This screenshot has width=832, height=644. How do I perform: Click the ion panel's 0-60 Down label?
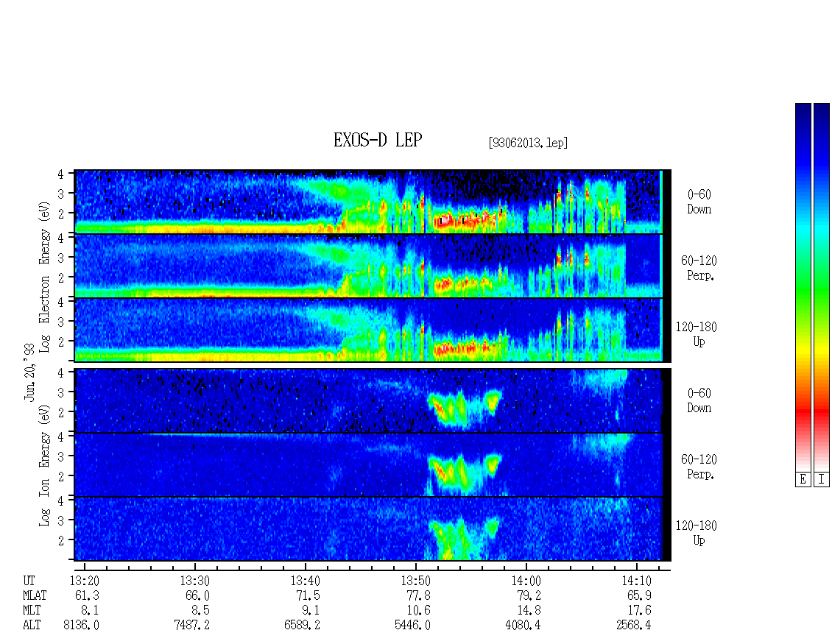tap(699, 400)
